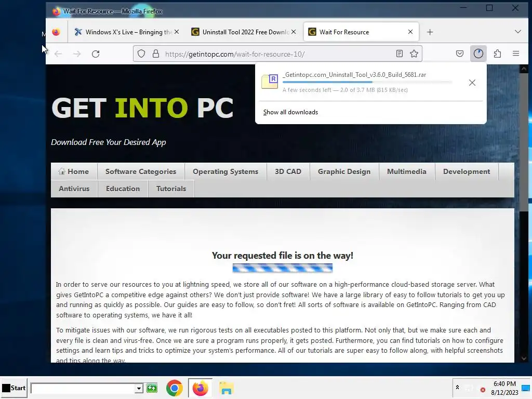The image size is (532, 399).
Task: Cancel the Uninstall Tool rar download
Action: (472, 83)
